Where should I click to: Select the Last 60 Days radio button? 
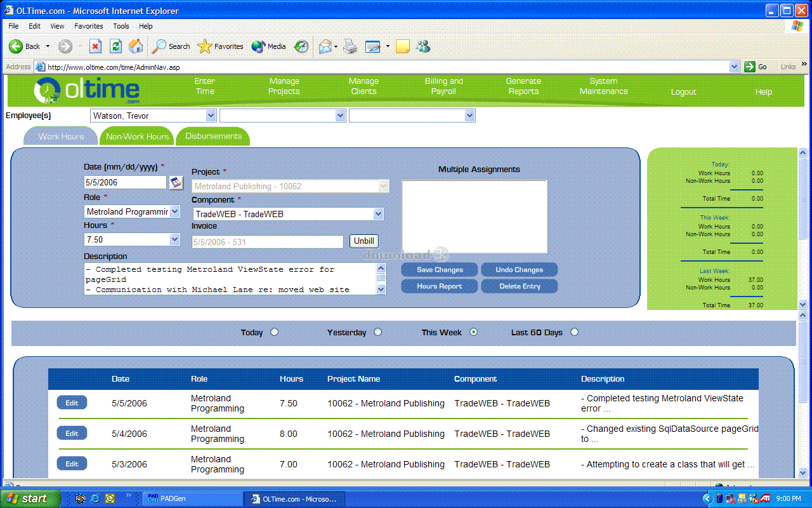[574, 332]
